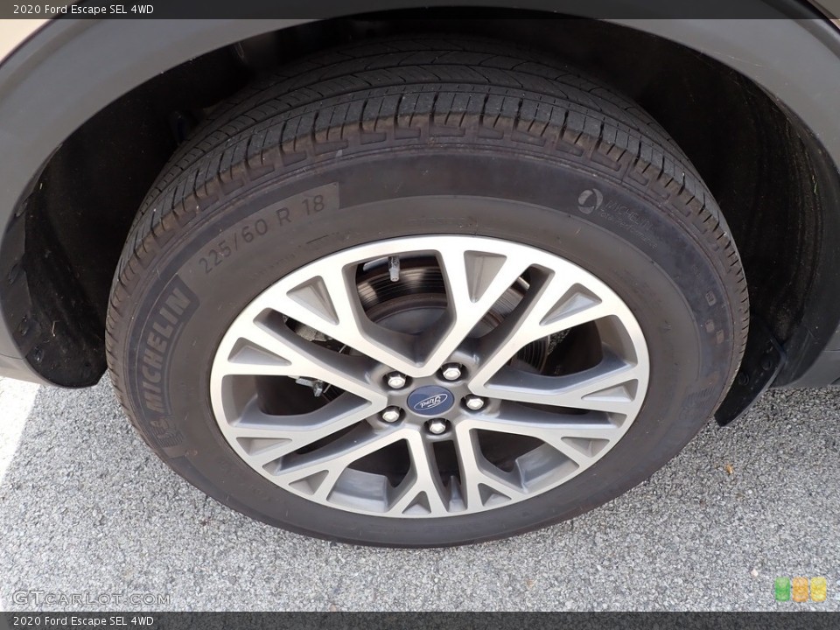Click the top caption '2020 Ford Escape SEL 4WD'

[x=83, y=9]
